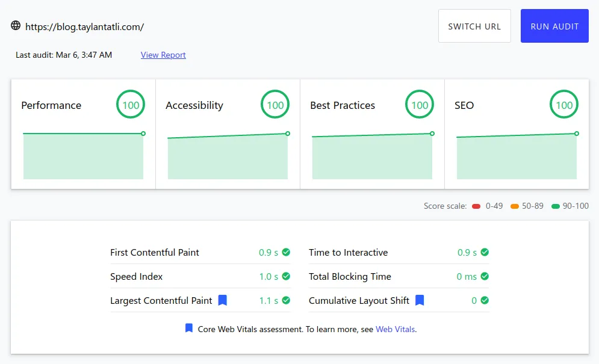Click the orange 50-89 score scale indicator
Screen dimensions: 599x364
[x=514, y=206]
